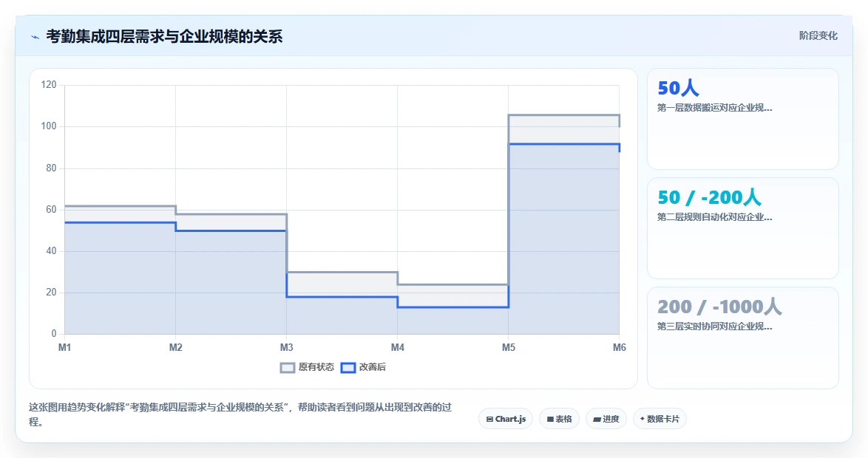The height and width of the screenshot is (458, 868).
Task: Click the icon in the Chart.js chip
Action: point(489,420)
